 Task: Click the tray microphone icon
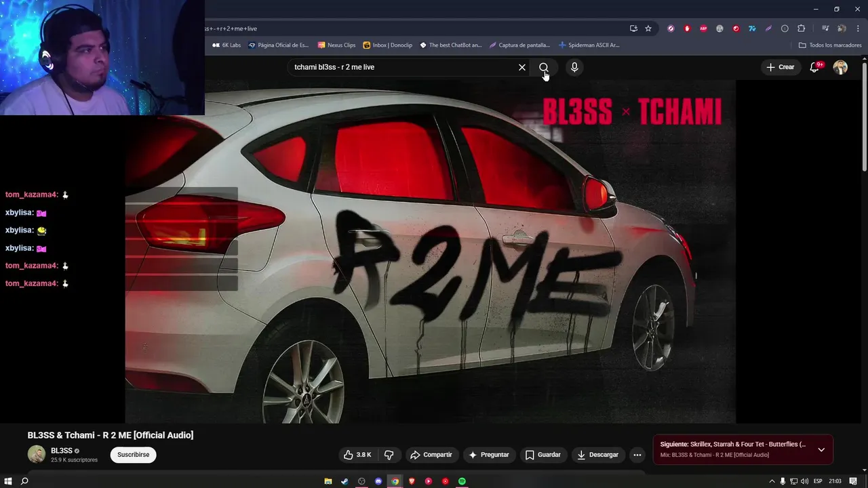coord(783,481)
